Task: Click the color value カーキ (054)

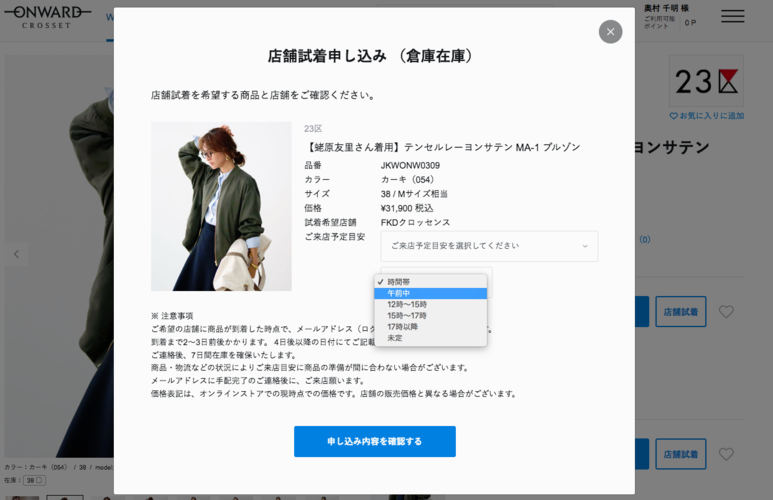Action: [x=408, y=179]
